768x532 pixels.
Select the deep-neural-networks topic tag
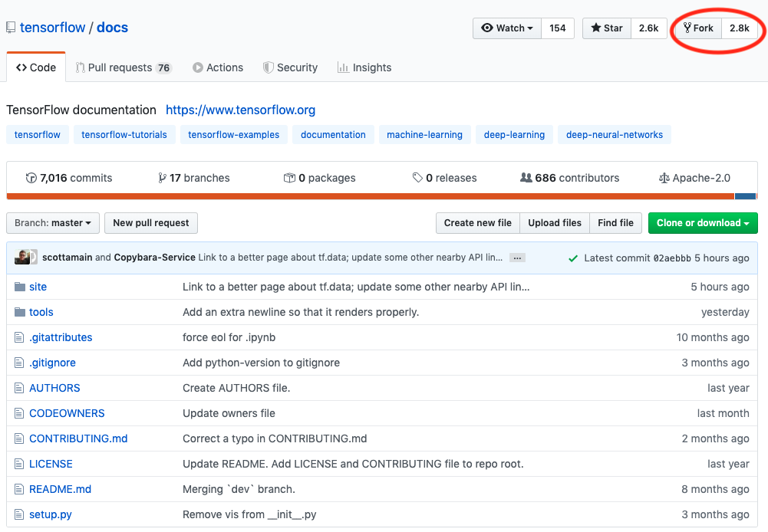[x=615, y=135]
